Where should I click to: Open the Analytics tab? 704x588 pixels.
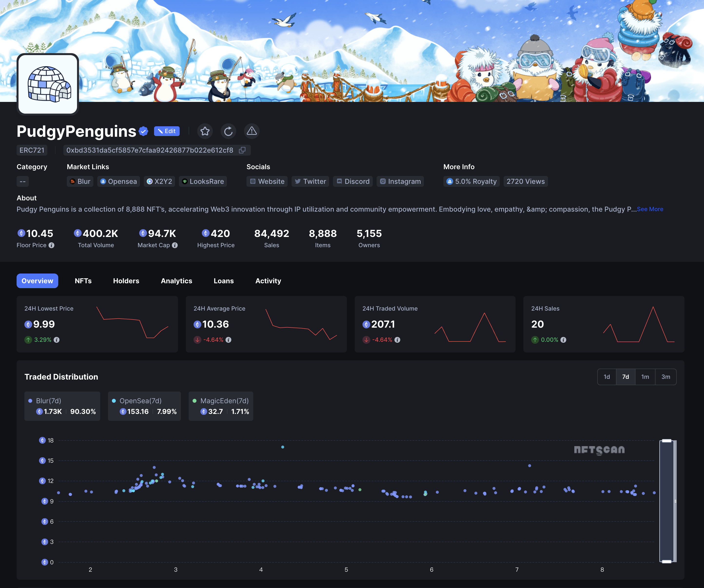[176, 281]
